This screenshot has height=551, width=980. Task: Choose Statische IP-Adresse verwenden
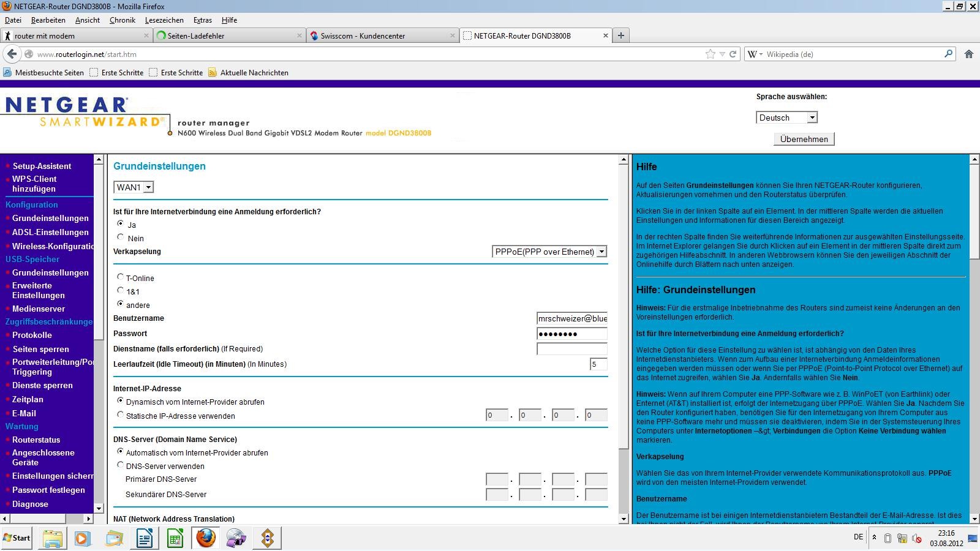coord(121,415)
